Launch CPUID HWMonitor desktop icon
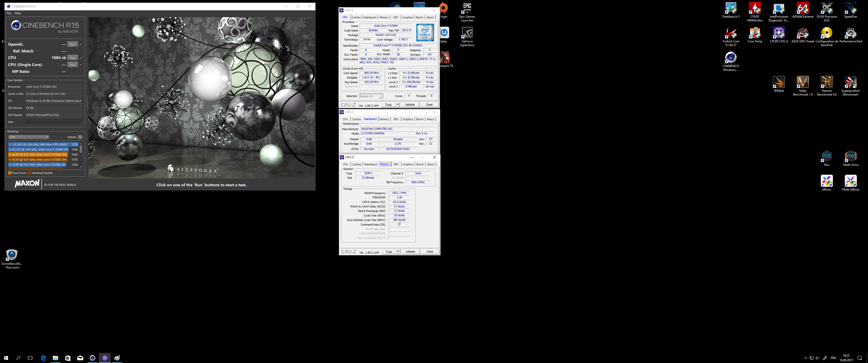Image resolution: width=868 pixels, height=363 pixels. coord(754,12)
